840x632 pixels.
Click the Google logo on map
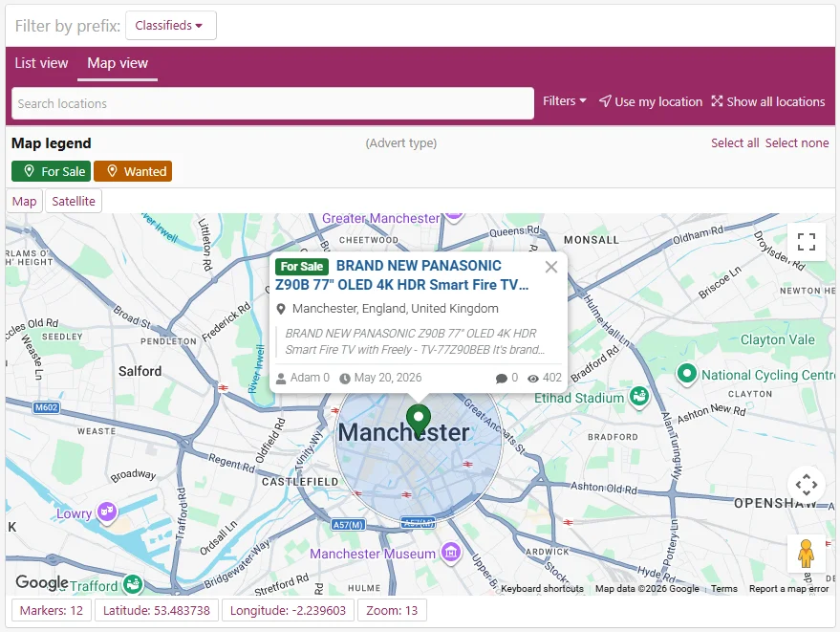point(42,581)
